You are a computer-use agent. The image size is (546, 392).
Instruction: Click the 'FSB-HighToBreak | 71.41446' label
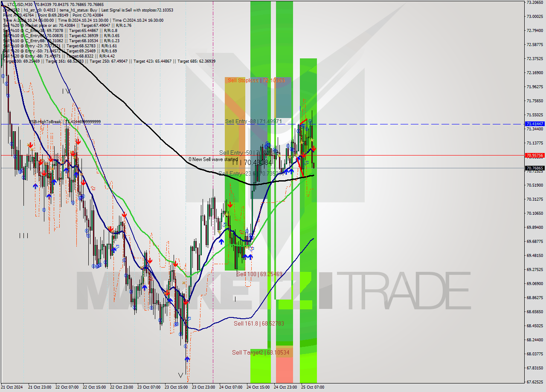coord(65,122)
